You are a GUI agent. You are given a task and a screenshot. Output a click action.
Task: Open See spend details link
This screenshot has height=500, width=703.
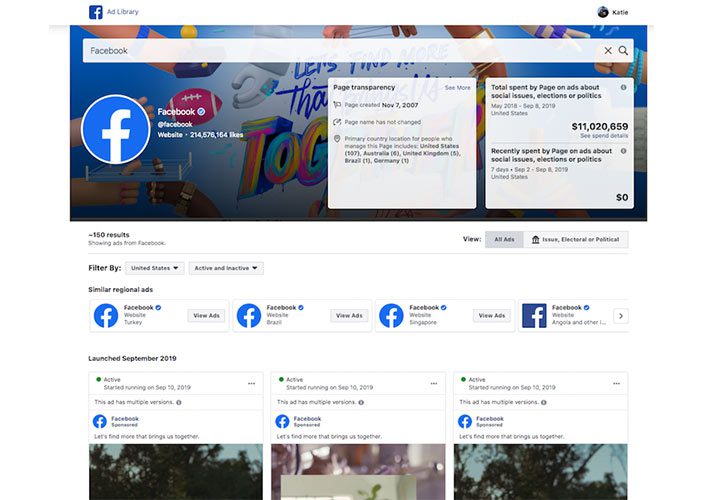point(604,135)
